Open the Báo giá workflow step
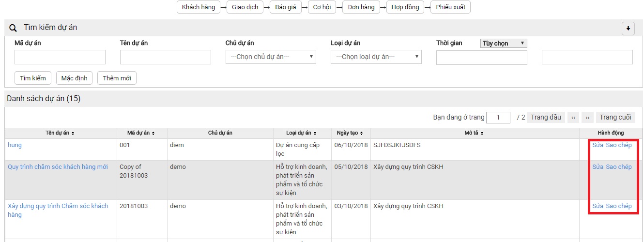 point(286,7)
